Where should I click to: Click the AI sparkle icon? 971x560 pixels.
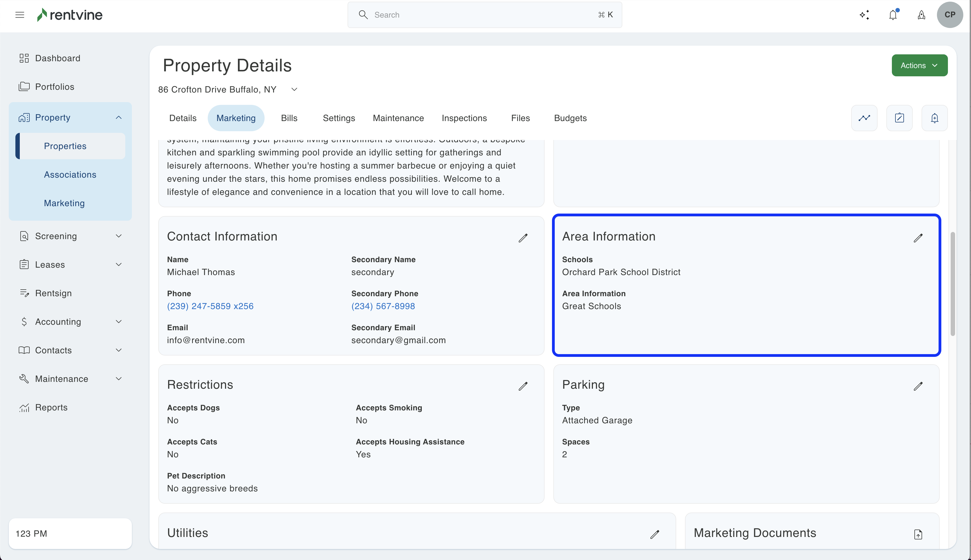pos(864,15)
